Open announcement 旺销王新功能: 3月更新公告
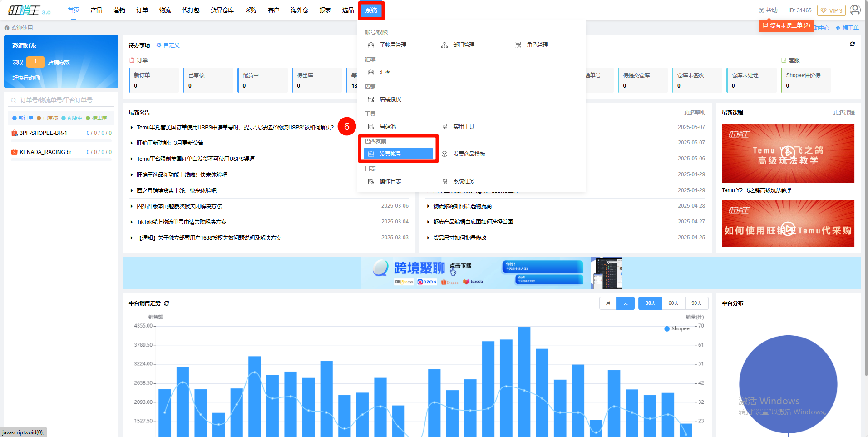The image size is (868, 437). click(x=170, y=143)
